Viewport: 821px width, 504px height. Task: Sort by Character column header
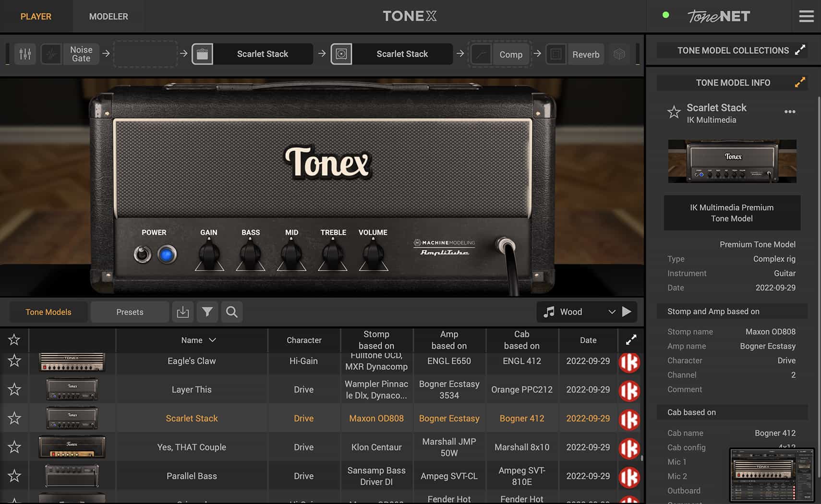[x=304, y=340]
